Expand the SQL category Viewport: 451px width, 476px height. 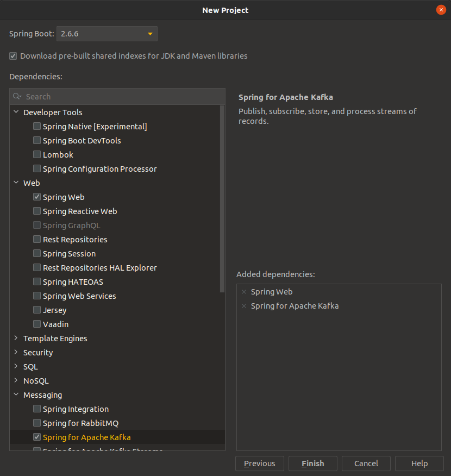[x=16, y=366]
